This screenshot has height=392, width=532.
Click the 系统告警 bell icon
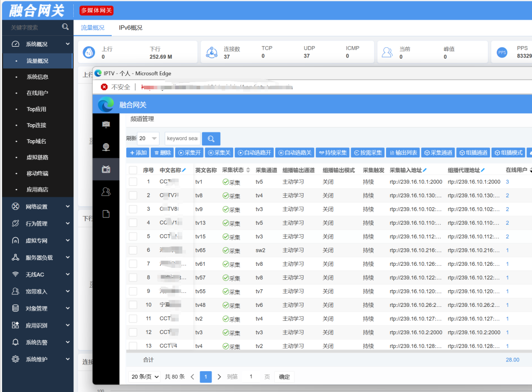coord(15,342)
